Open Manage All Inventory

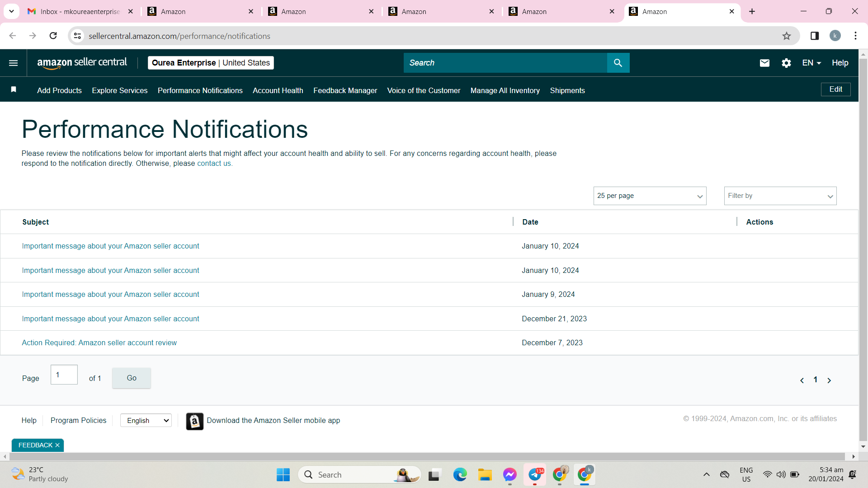click(x=505, y=90)
